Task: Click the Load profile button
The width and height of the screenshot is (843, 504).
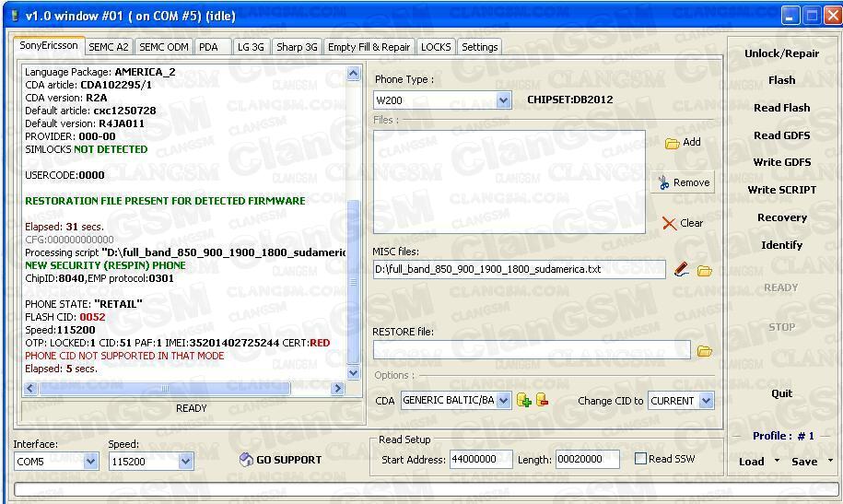Action: pos(752,462)
